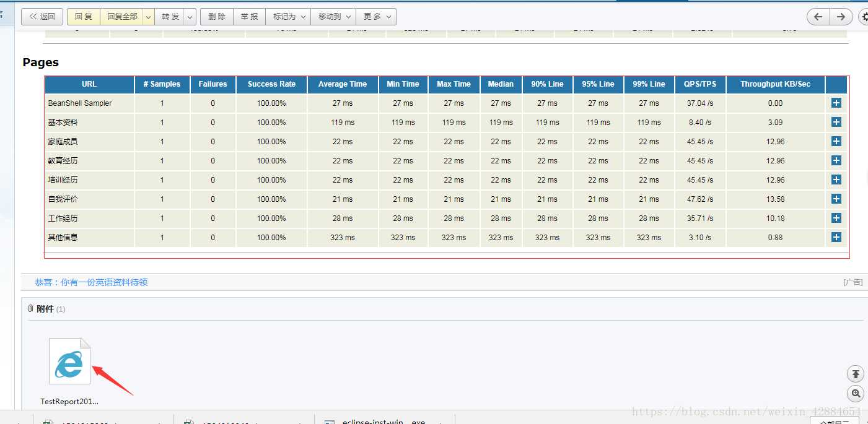Click the 99% Line column header
This screenshot has height=424, width=868.
(x=649, y=84)
